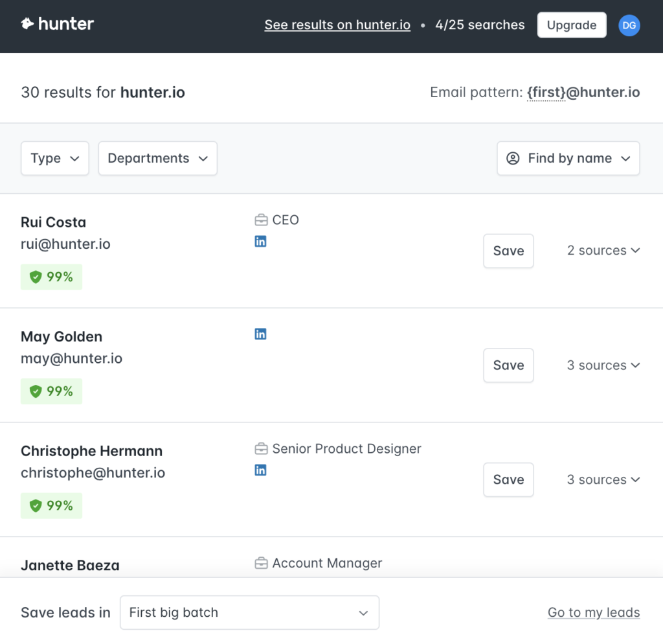Open the Type filter dropdown

pos(54,158)
